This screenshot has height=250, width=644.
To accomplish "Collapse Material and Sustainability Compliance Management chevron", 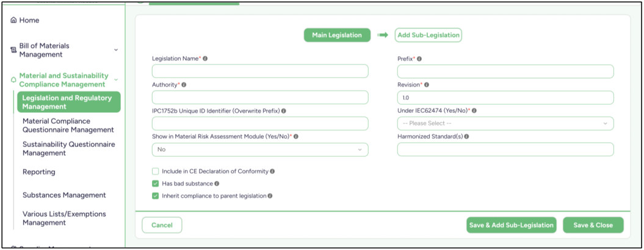I will [x=116, y=80].
